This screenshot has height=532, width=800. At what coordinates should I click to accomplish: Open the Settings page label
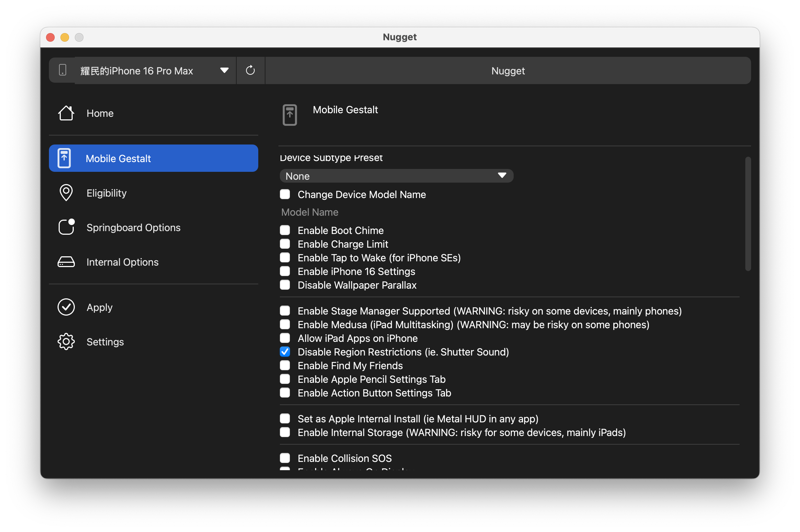pyautogui.click(x=105, y=342)
